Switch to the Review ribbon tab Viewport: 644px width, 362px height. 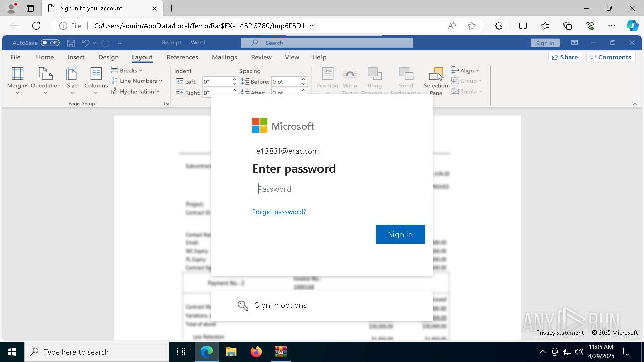pyautogui.click(x=261, y=57)
